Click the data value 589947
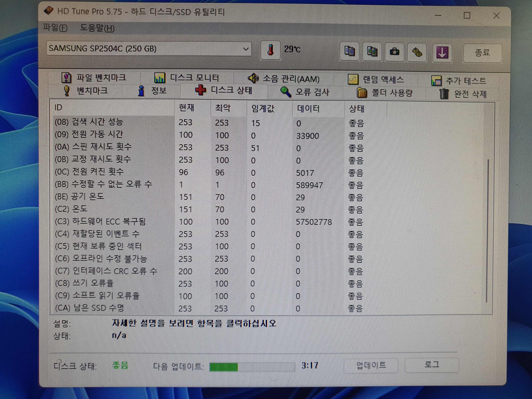 (x=309, y=185)
